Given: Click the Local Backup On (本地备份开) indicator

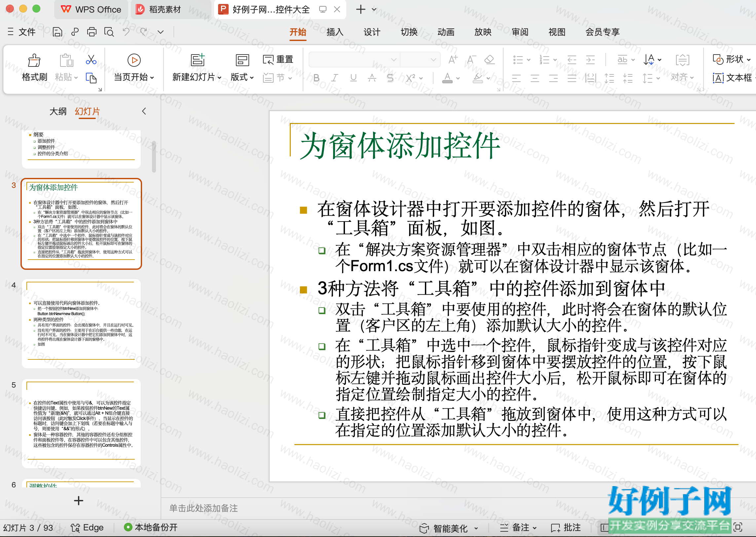Looking at the screenshot, I should pyautogui.click(x=151, y=527).
